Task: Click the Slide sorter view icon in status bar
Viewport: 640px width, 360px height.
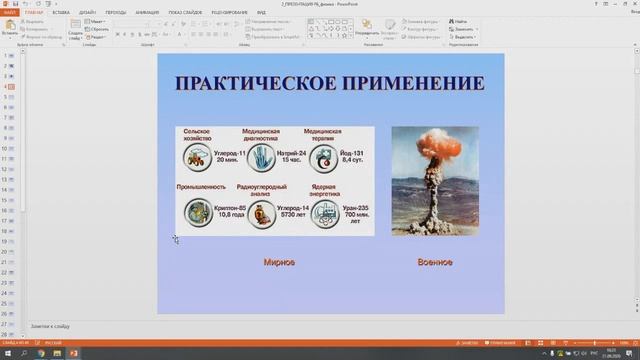Action: (540, 343)
